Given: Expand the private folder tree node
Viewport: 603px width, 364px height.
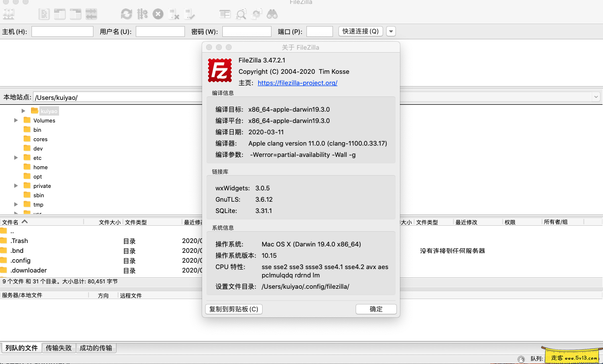Looking at the screenshot, I should [16, 186].
